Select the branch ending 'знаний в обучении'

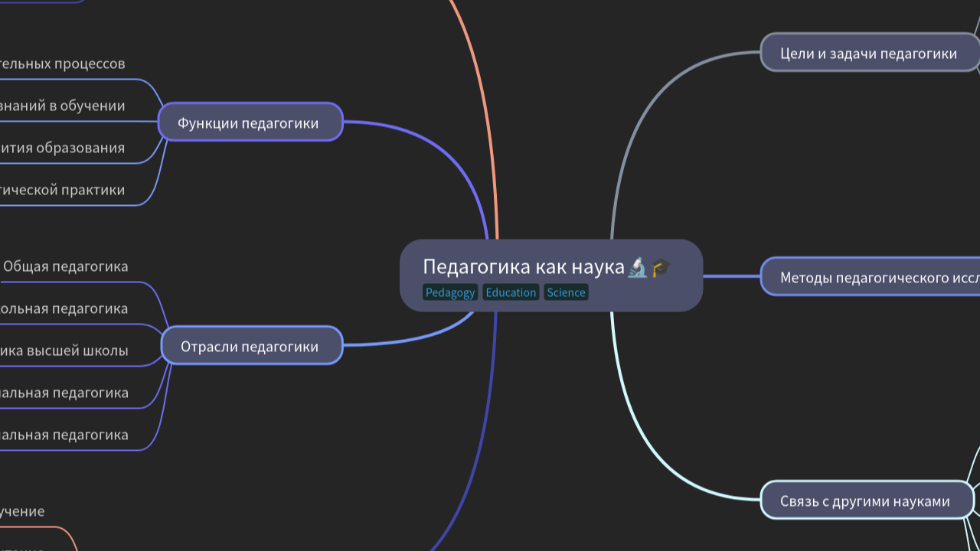tap(61, 106)
